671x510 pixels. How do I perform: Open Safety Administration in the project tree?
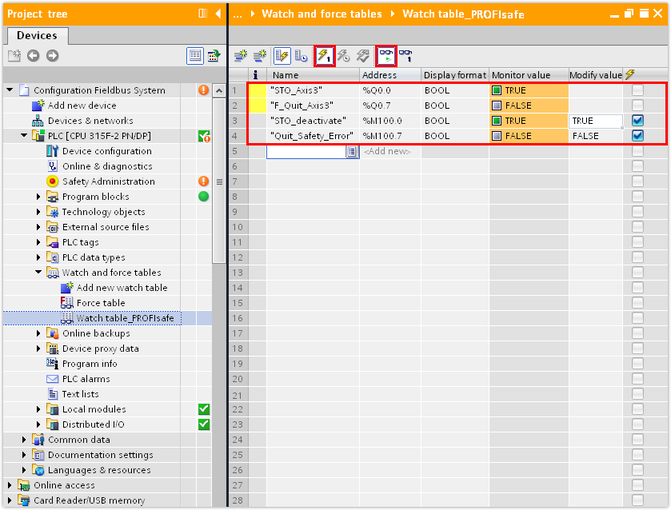(108, 181)
